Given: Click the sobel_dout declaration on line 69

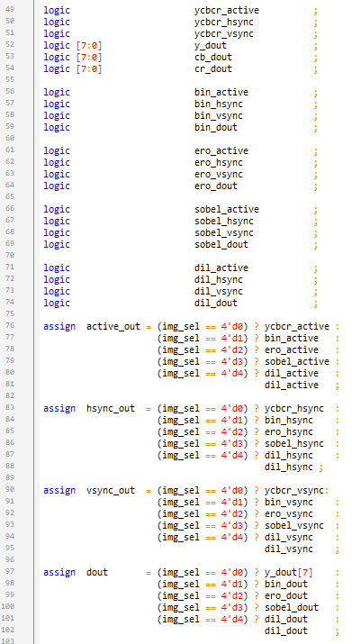Looking at the screenshot, I should [221, 244].
